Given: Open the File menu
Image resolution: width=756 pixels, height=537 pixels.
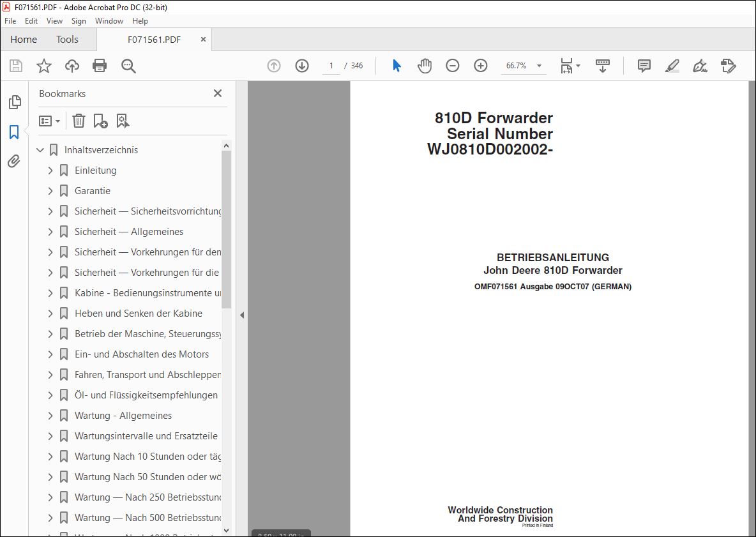Looking at the screenshot, I should coord(10,20).
